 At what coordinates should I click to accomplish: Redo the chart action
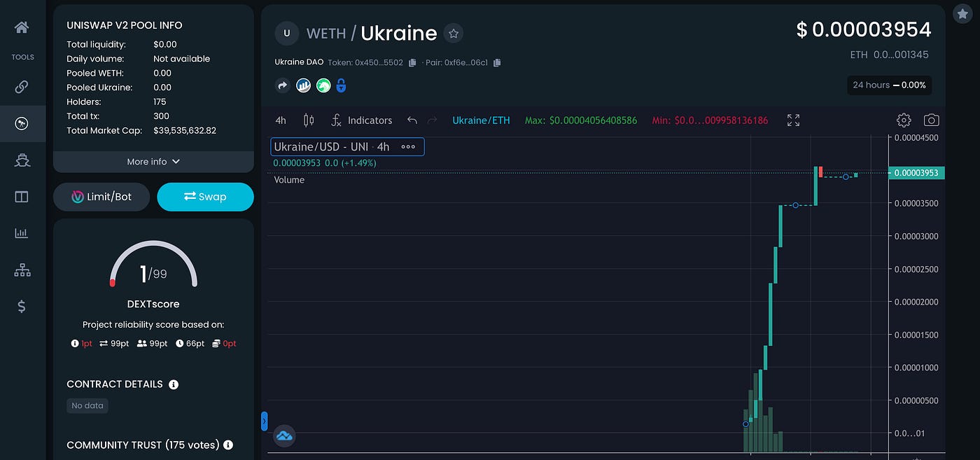[x=433, y=120]
